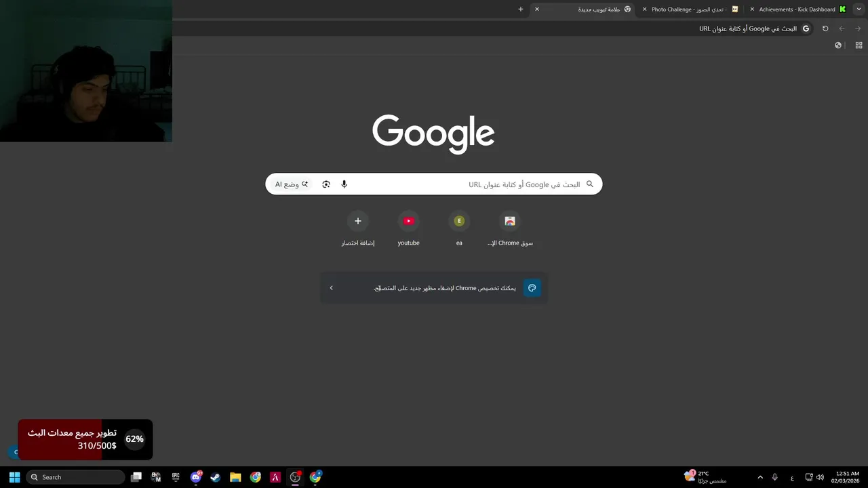This screenshot has width=868, height=488.
Task: Click the $310/500 goal amount text
Action: point(96,446)
